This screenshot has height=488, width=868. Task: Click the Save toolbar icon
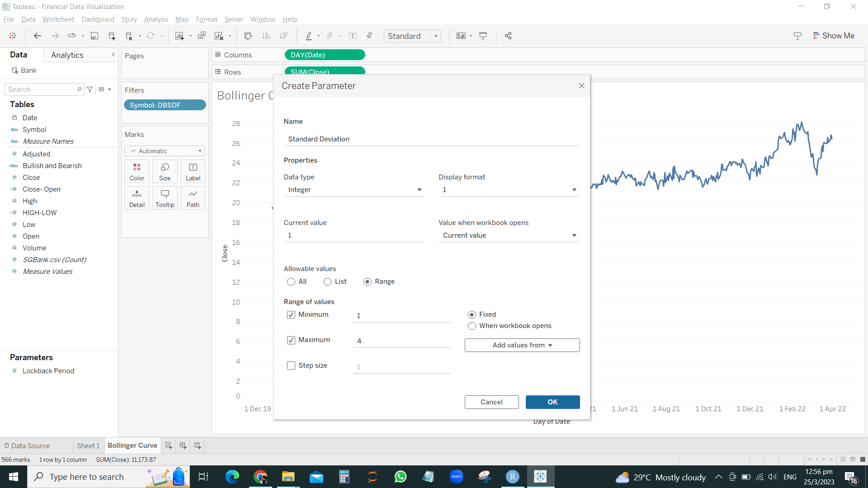[x=94, y=36]
